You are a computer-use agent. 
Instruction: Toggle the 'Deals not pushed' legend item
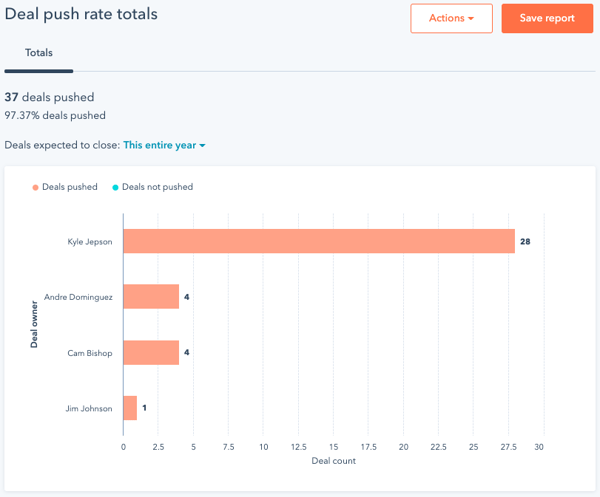pyautogui.click(x=157, y=187)
